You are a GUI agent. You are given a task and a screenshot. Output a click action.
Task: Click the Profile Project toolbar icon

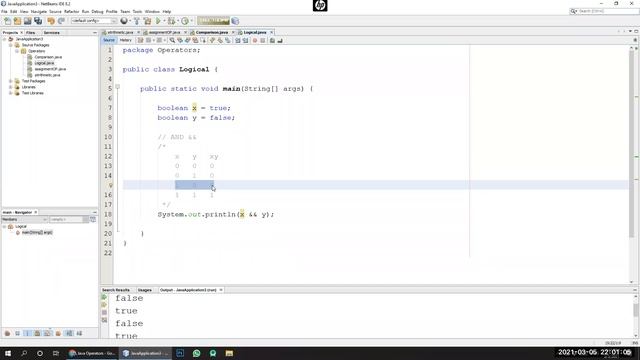pos(185,21)
